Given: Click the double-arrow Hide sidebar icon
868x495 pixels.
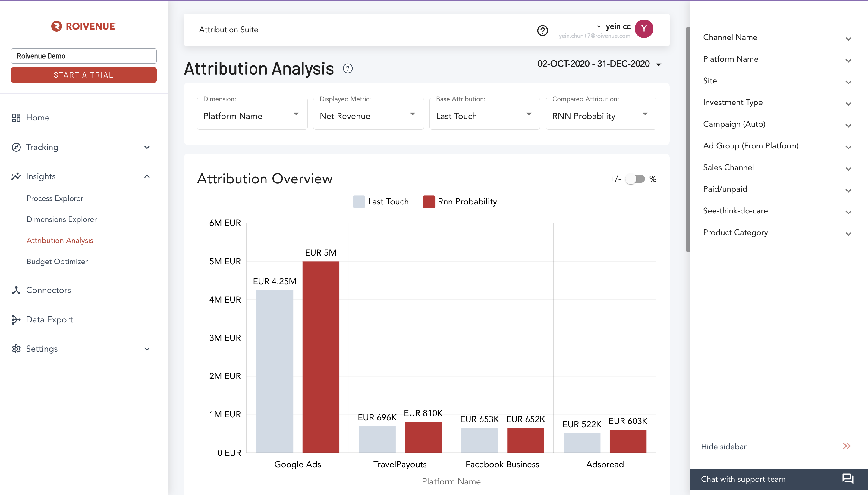Looking at the screenshot, I should coord(847,446).
